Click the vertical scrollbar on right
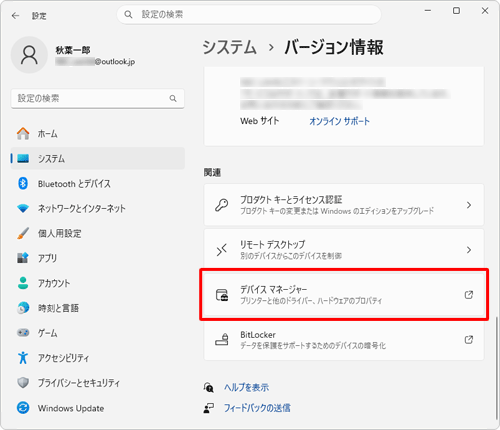The image size is (500, 430). [496, 367]
